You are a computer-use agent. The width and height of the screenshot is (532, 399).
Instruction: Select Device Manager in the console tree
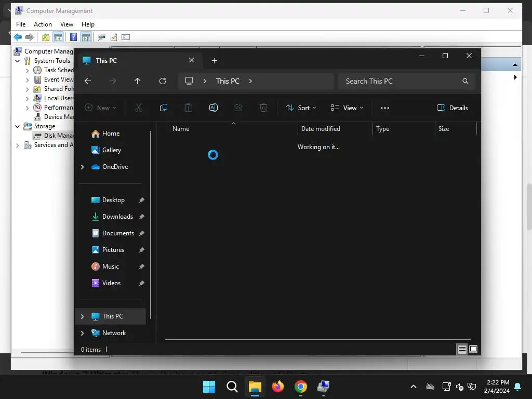[54, 117]
